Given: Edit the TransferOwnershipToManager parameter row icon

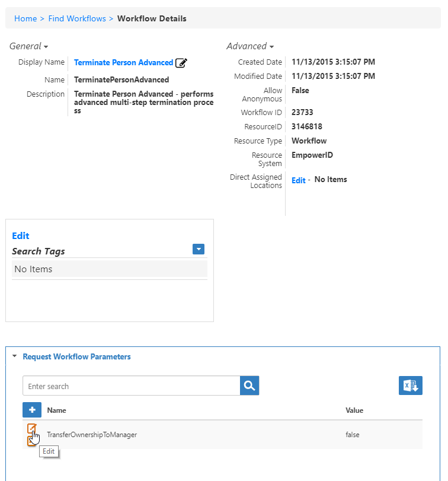Looking at the screenshot, I should click(32, 429).
